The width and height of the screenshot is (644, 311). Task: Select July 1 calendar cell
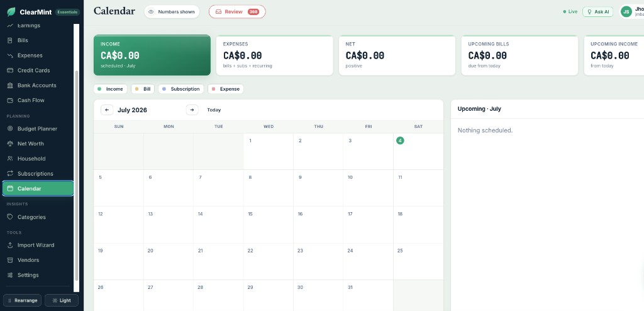[x=268, y=151]
